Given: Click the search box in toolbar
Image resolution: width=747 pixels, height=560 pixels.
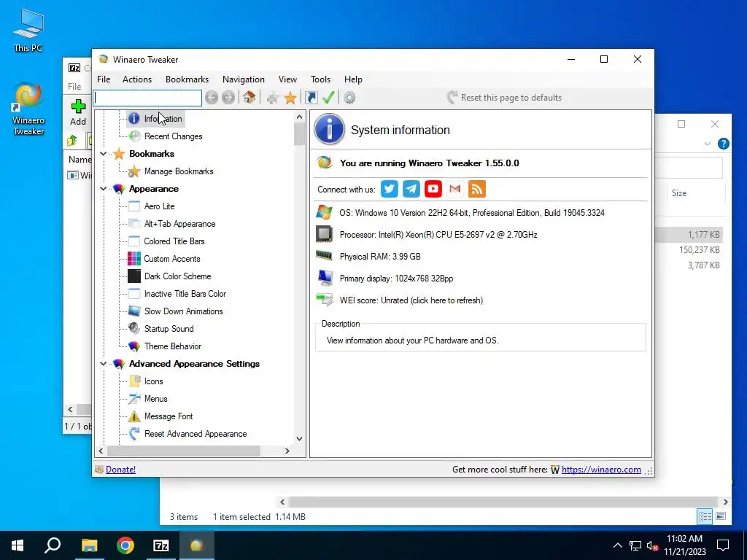Looking at the screenshot, I should pyautogui.click(x=147, y=98).
